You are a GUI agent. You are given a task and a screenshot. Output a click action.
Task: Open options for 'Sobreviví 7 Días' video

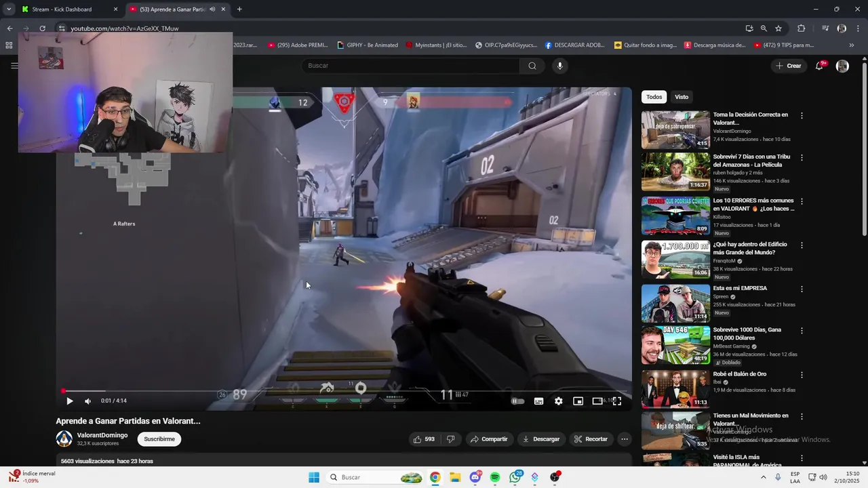802,157
